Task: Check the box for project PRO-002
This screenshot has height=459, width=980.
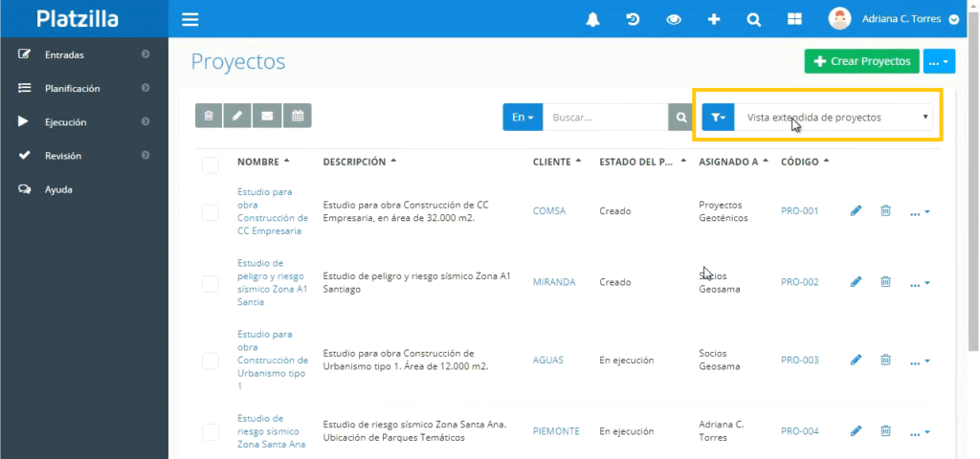Action: coord(211,283)
